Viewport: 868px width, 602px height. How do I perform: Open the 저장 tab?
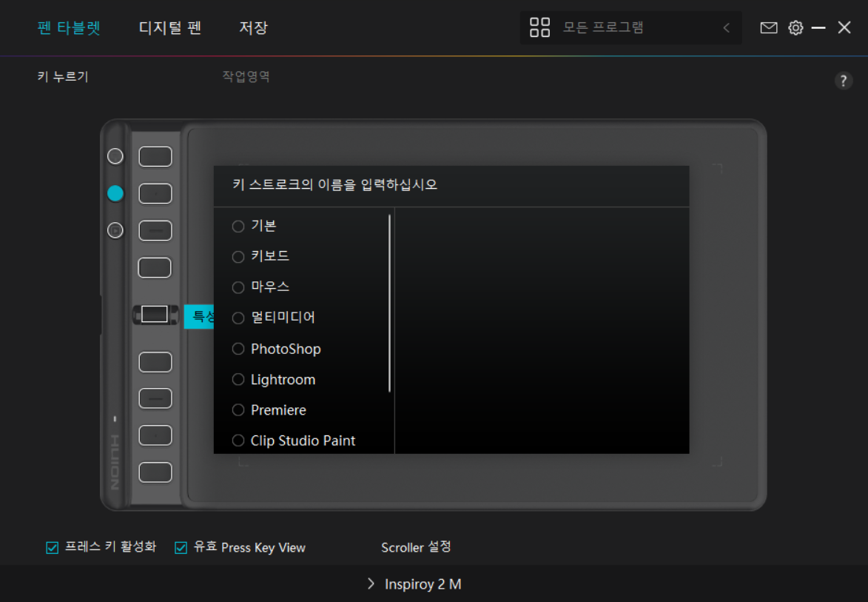click(x=253, y=27)
